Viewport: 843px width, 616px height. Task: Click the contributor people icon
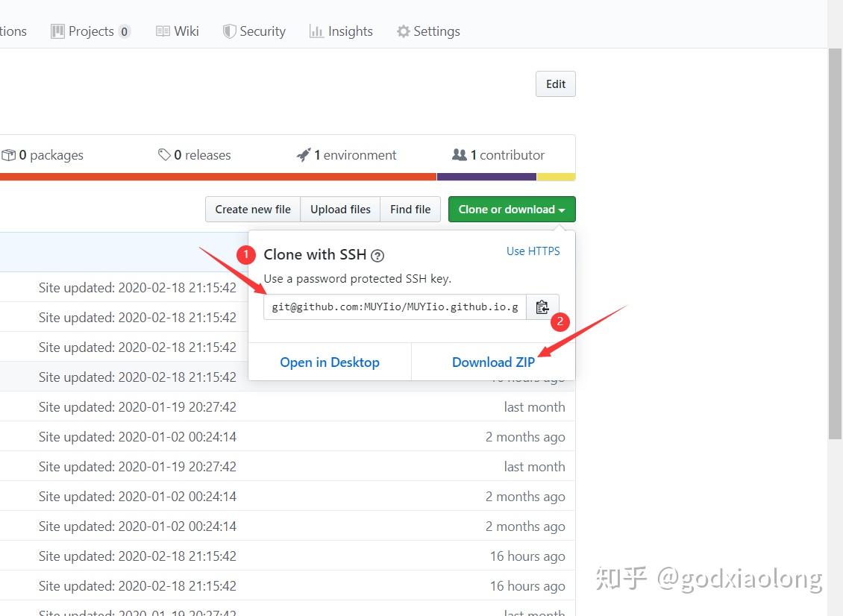[x=460, y=154]
